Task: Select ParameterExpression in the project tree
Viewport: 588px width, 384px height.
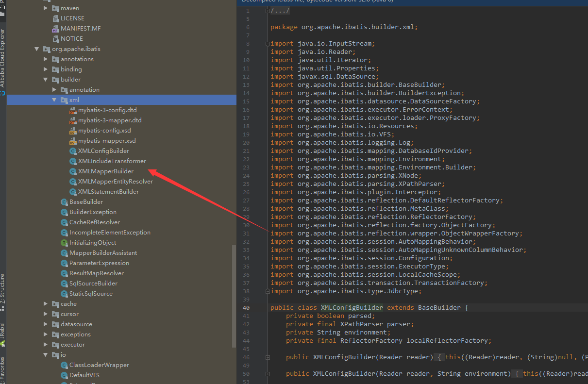Action: click(99, 263)
